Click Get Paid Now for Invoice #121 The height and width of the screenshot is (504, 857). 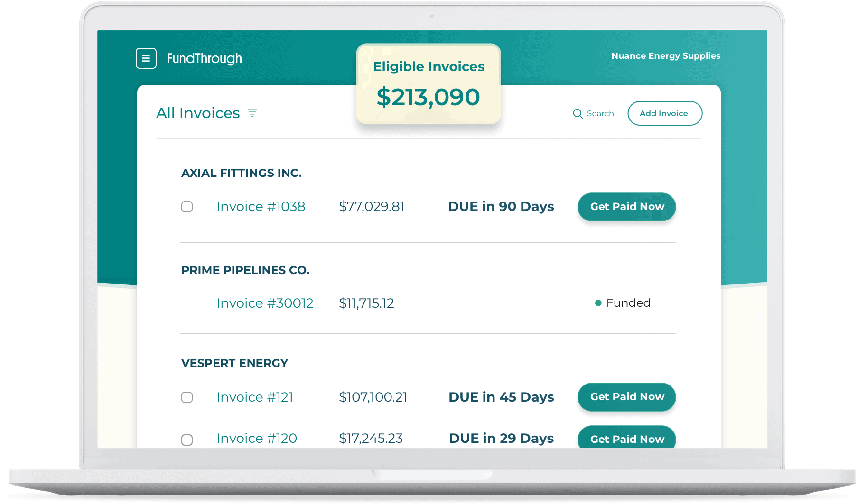pyautogui.click(x=626, y=397)
